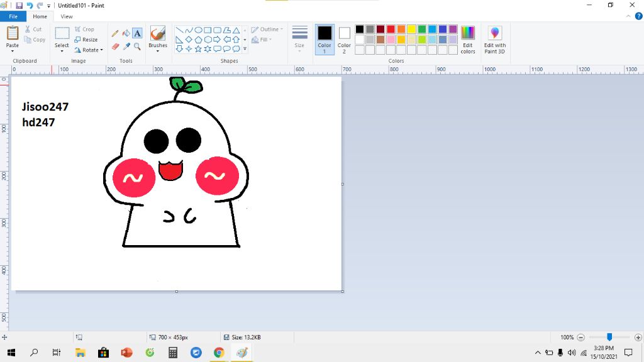Open Edit with Paint 3D

click(x=494, y=40)
